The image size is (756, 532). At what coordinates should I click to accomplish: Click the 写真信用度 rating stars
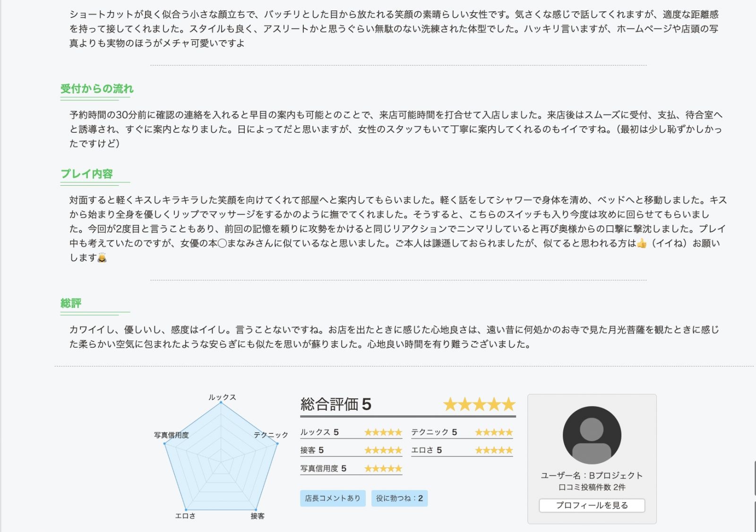pyautogui.click(x=383, y=469)
